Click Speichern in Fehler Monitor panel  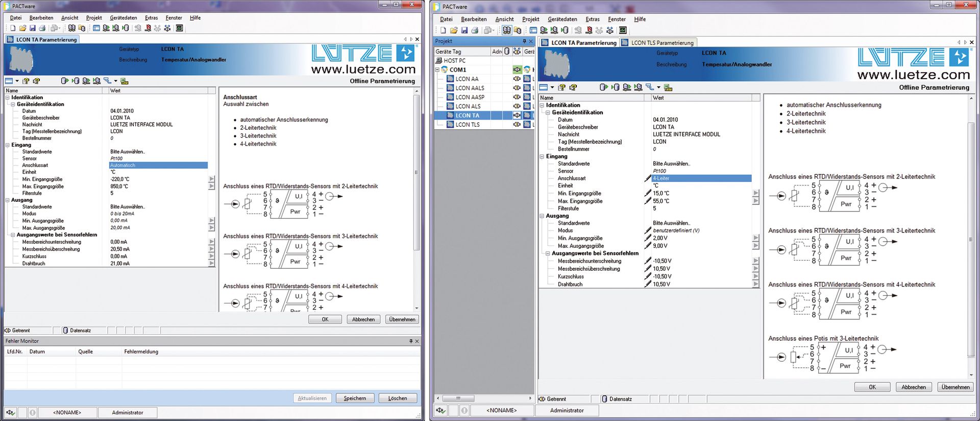click(x=355, y=398)
